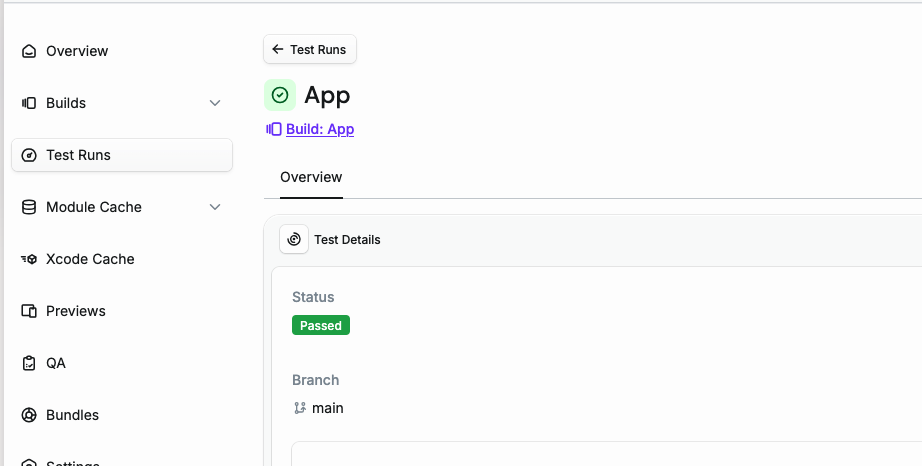The width and height of the screenshot is (922, 466).
Task: Go back using Test Runs button
Action: coord(310,49)
